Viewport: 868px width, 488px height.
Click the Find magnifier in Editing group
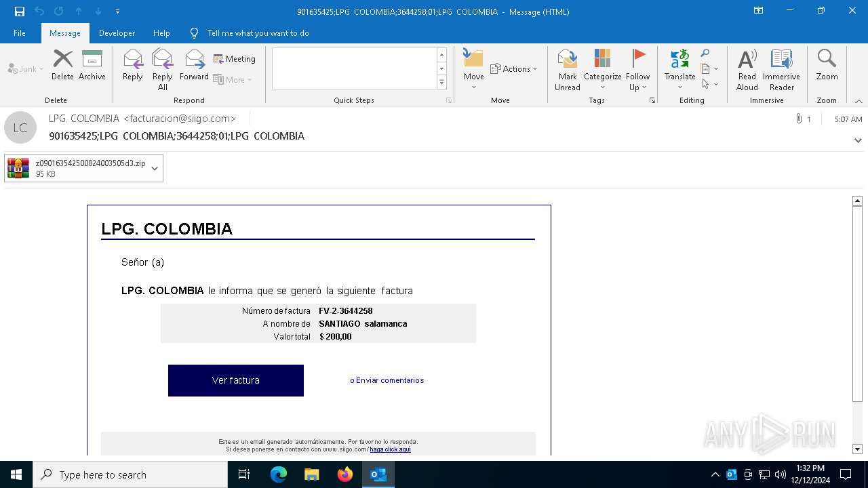tap(705, 54)
